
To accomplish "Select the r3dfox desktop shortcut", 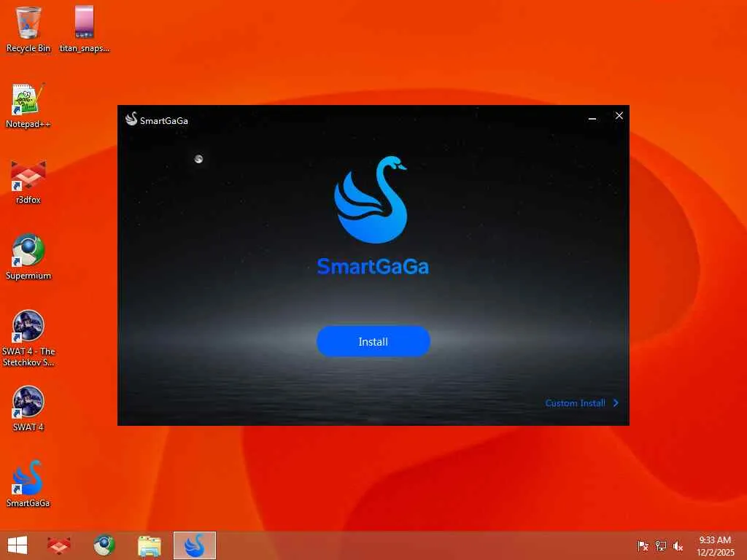I will tap(28, 182).
